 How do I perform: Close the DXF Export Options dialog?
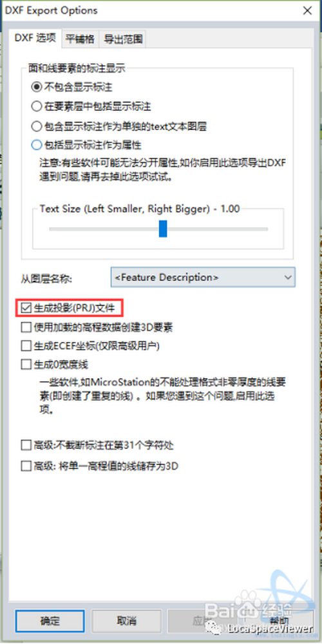click(307, 11)
